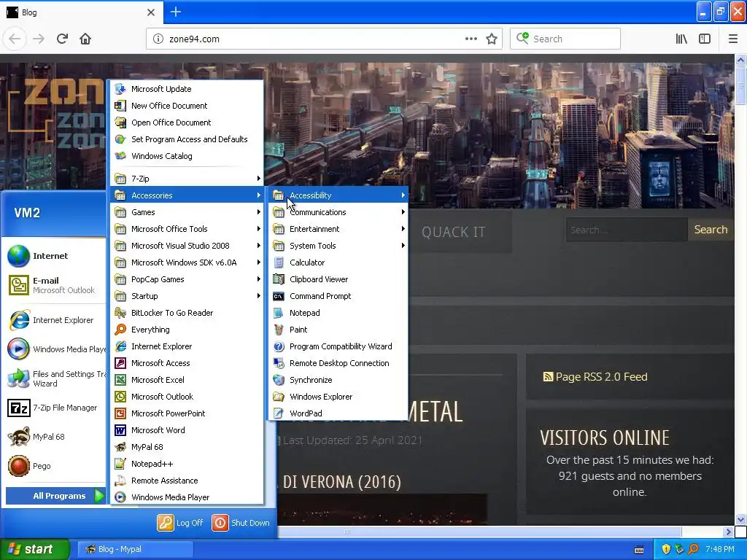
Task: Click the website Search button
Action: click(711, 230)
